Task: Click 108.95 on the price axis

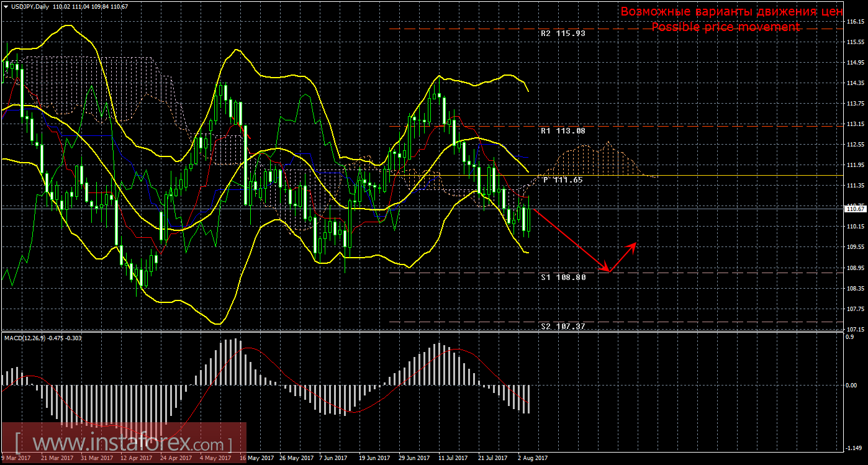Action: [854, 268]
